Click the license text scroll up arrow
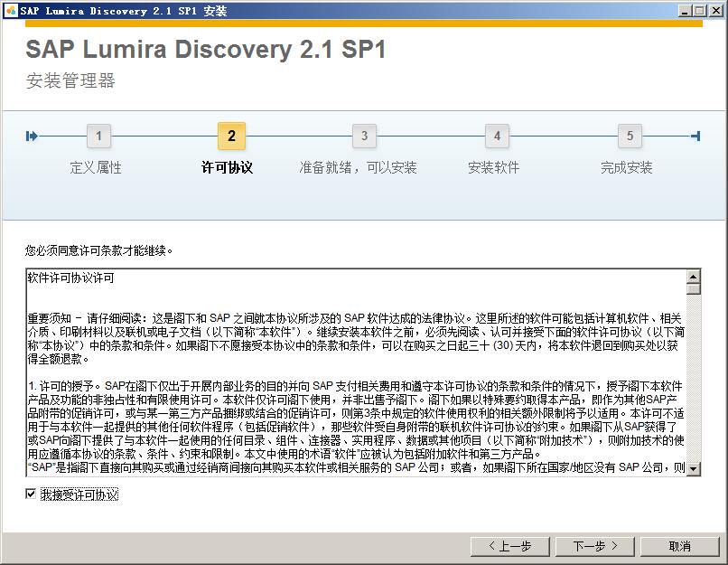 693,277
